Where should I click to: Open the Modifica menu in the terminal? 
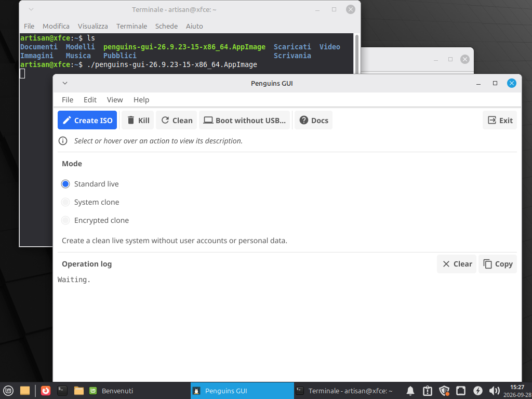pos(56,26)
